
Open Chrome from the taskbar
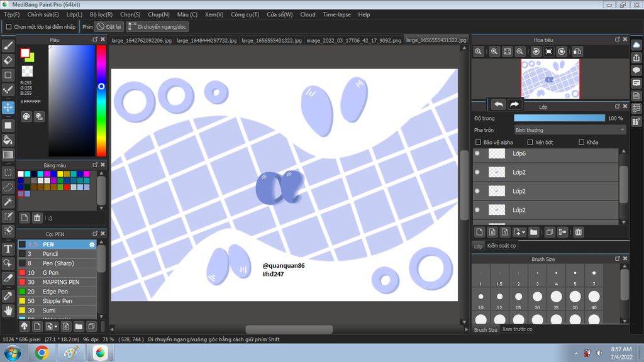[42, 353]
